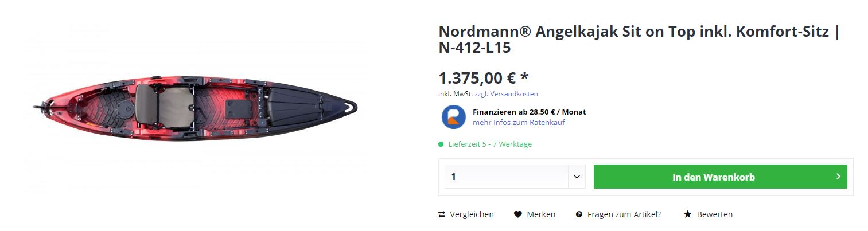Click the arrow on the green cart button
The width and height of the screenshot is (868, 231).
[x=838, y=177]
